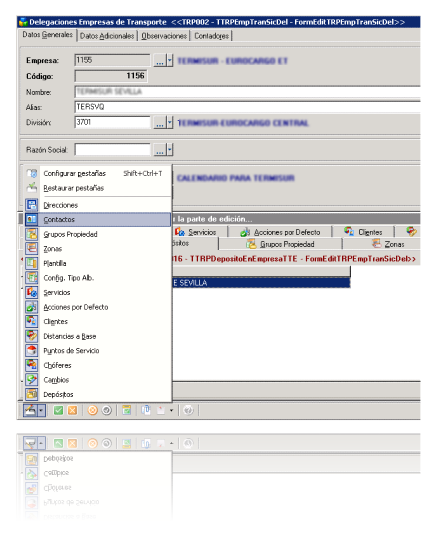Click into the Alias text field
The image size is (436, 536).
[x=247, y=107]
